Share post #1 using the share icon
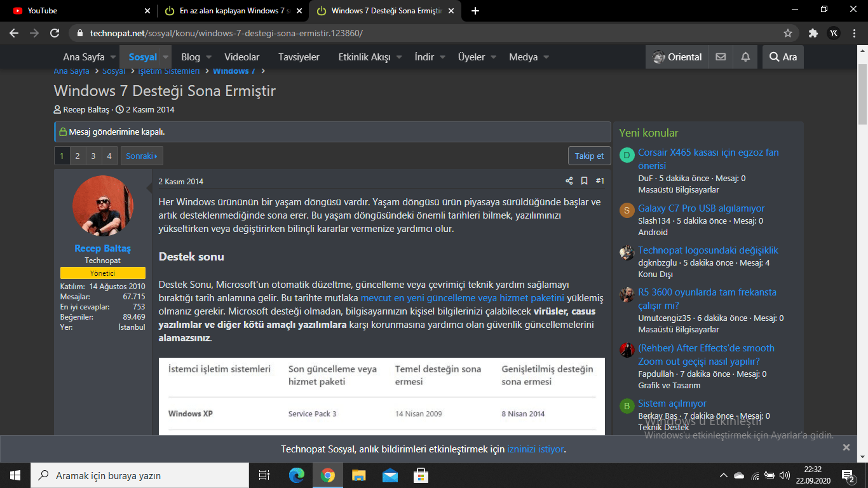The image size is (868, 488). point(569,181)
